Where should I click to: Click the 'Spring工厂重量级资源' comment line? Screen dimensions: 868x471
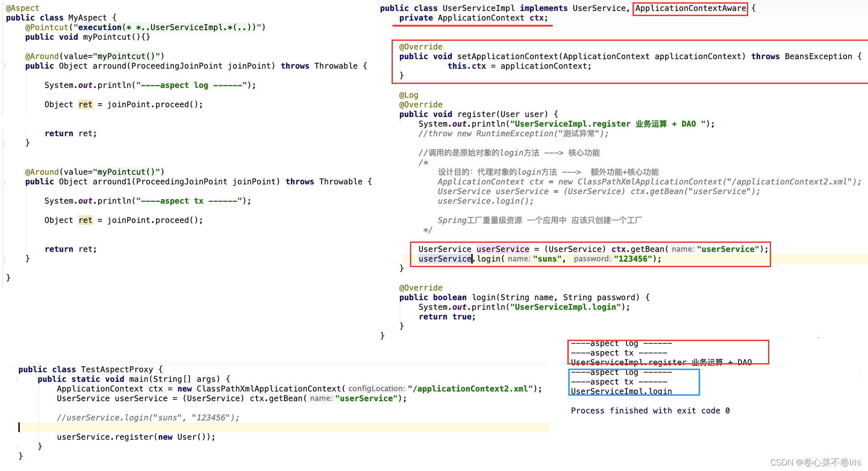tap(540, 220)
